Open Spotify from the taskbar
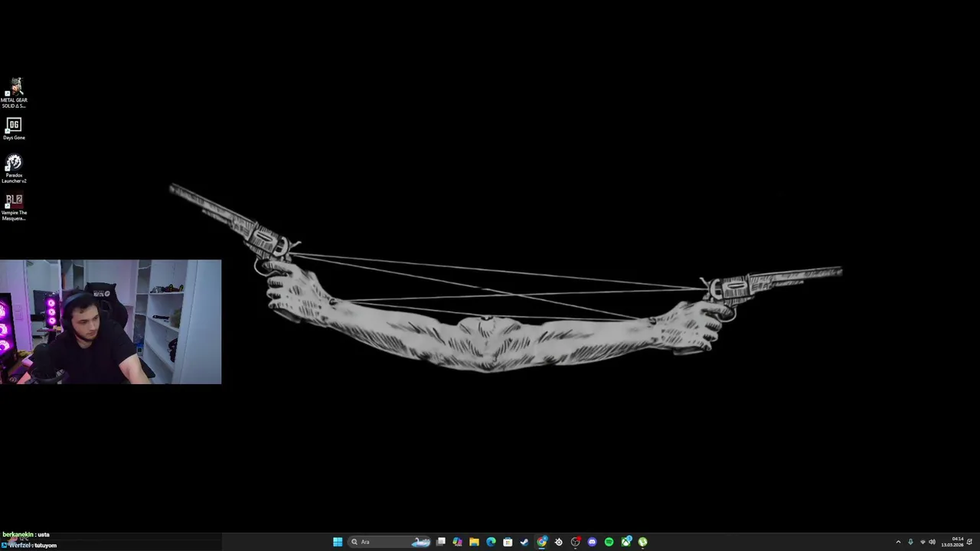Viewport: 980px width, 551px height. (609, 542)
